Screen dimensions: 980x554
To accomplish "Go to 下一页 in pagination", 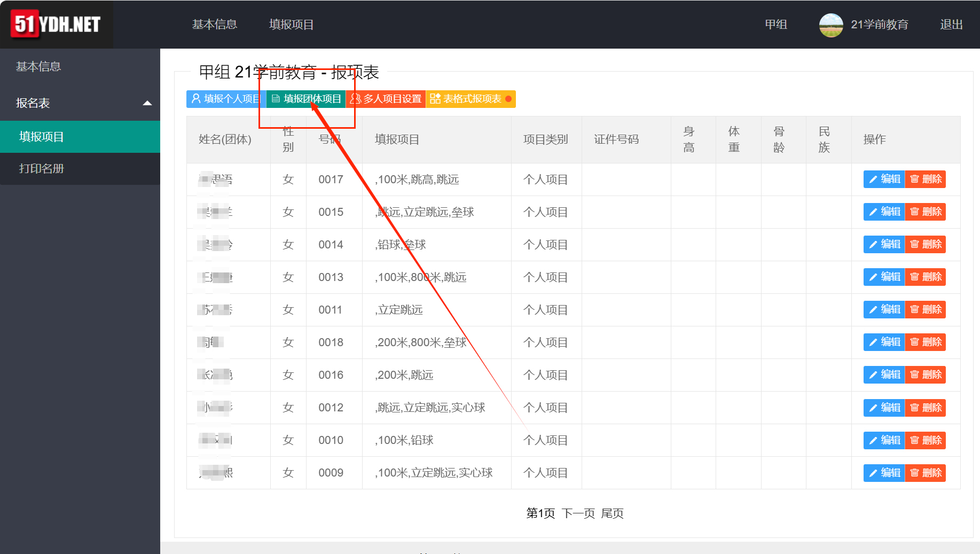I will 578,513.
